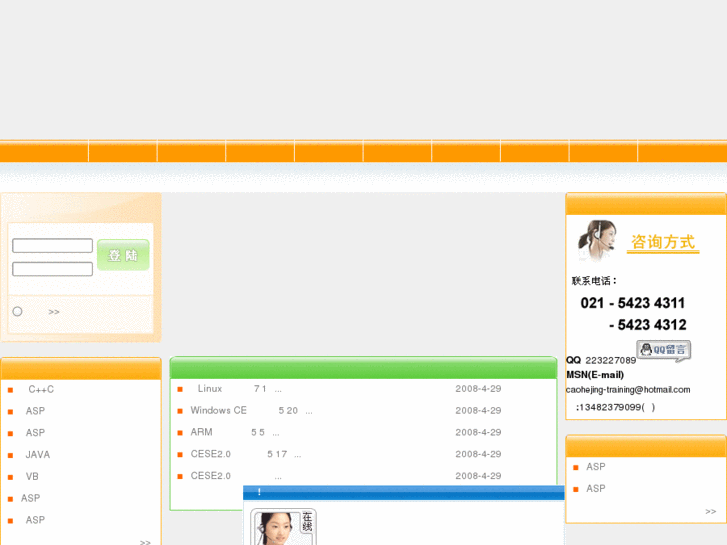
Task: Click the QQ number 223227089
Action: pyautogui.click(x=610, y=360)
